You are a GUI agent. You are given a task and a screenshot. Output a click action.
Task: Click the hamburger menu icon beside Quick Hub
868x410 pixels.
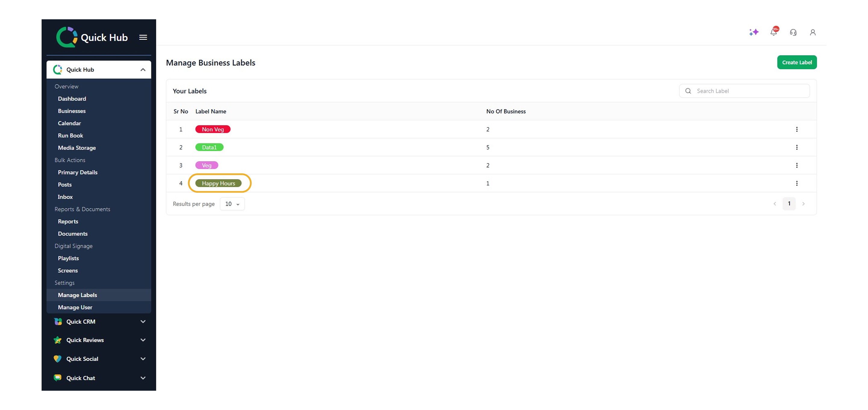[143, 37]
